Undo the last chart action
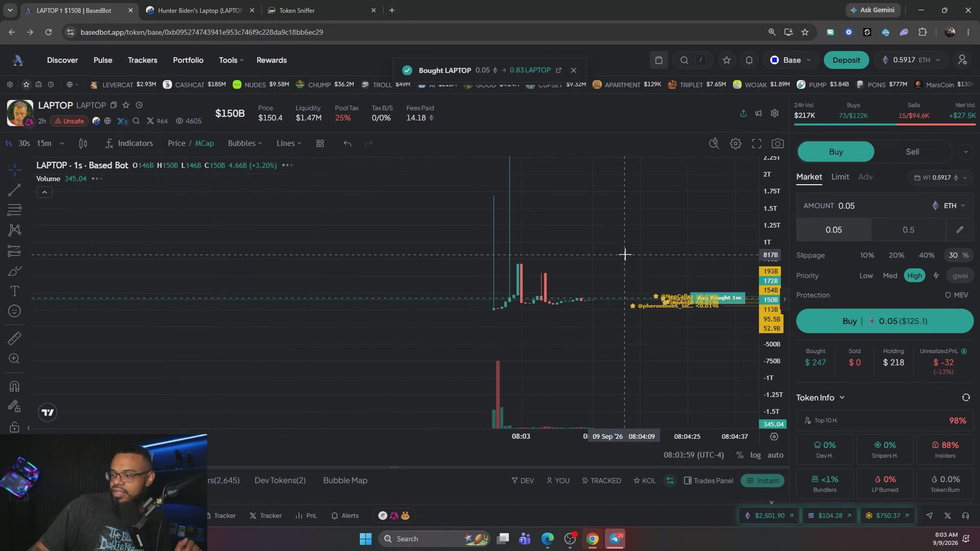The height and width of the screenshot is (551, 980). (x=348, y=143)
